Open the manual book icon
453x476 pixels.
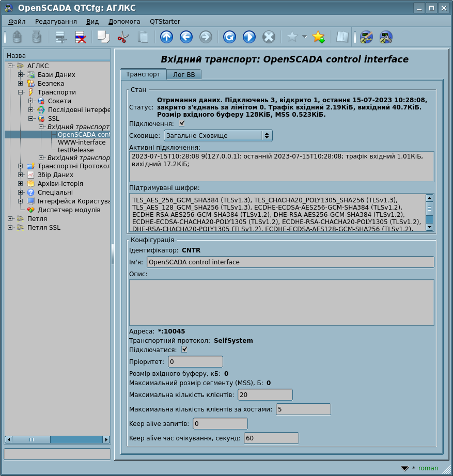(342, 37)
